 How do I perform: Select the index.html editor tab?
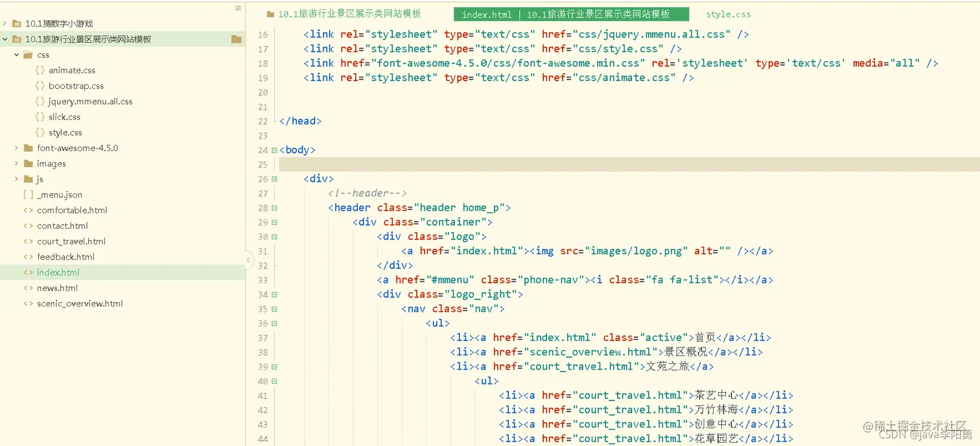point(571,14)
